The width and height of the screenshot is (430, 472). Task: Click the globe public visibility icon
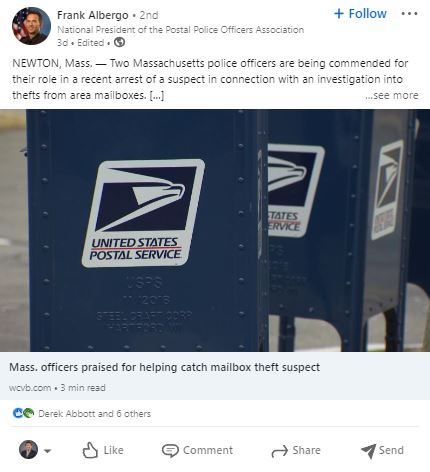[x=119, y=42]
